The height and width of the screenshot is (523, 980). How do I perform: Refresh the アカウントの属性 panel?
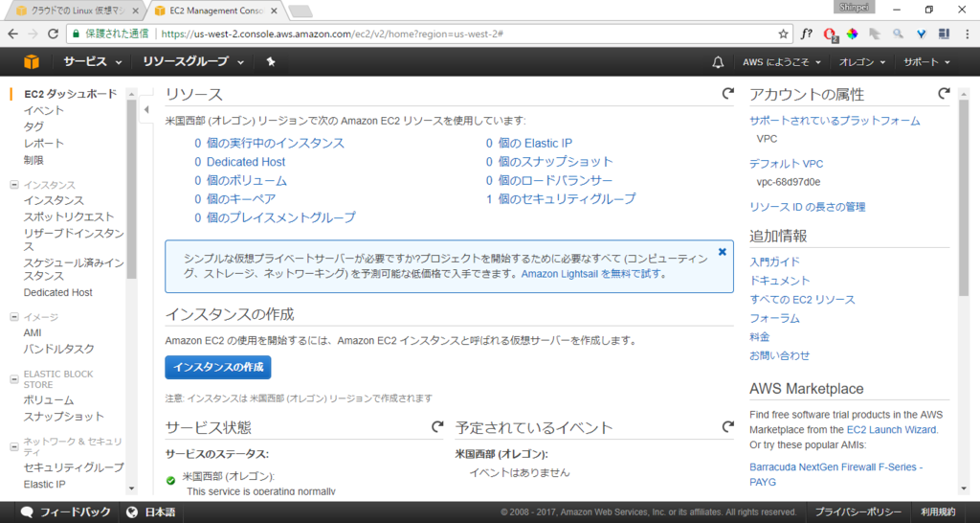click(x=944, y=94)
